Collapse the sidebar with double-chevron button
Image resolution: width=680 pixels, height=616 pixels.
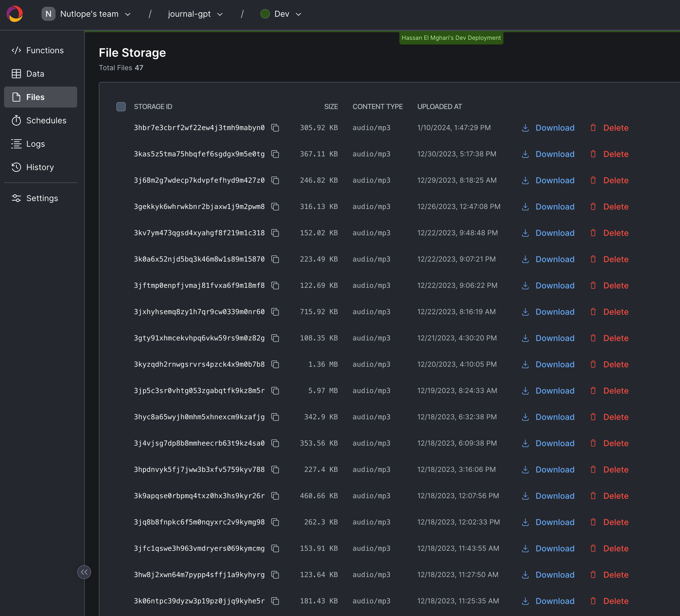click(x=84, y=572)
